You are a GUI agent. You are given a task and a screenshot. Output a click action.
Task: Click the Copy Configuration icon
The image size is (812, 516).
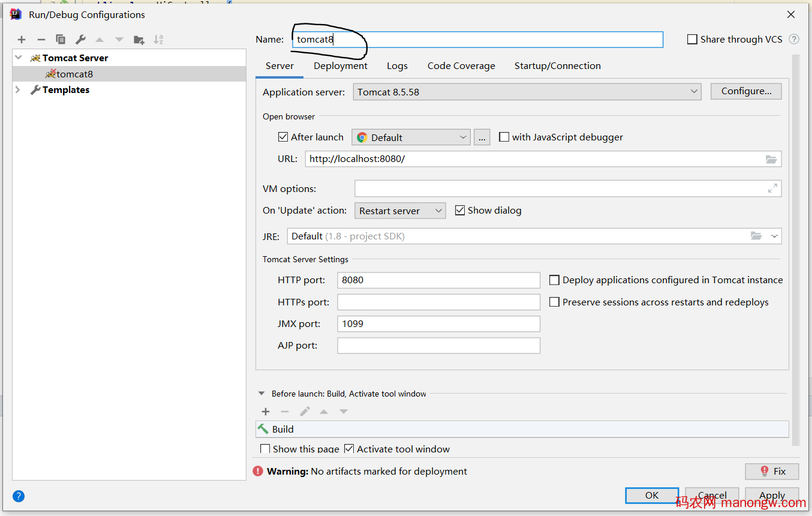(x=61, y=40)
